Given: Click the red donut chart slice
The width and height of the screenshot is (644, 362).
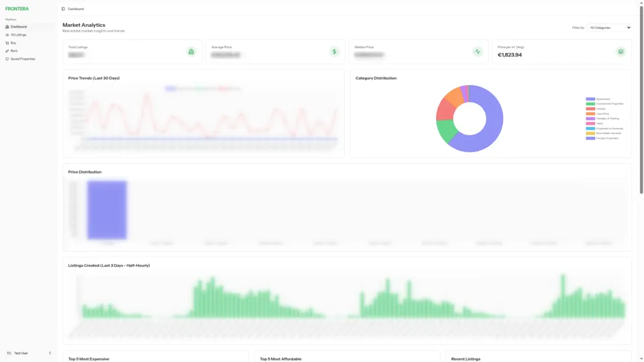Looking at the screenshot, I should click(x=445, y=110).
